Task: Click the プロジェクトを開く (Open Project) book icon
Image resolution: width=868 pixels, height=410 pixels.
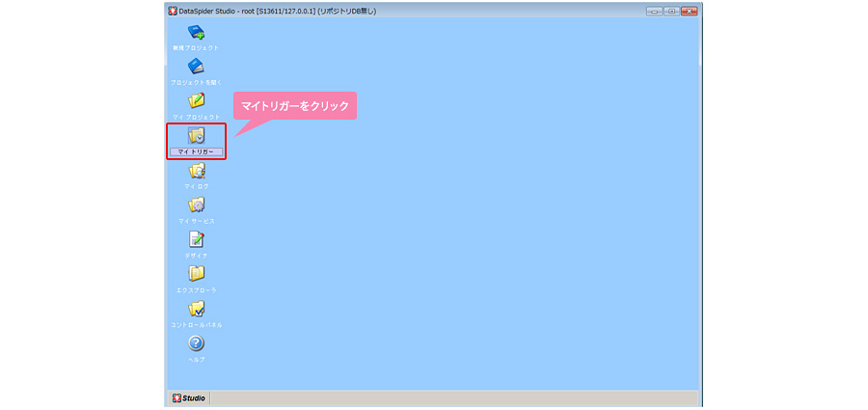Action: click(196, 67)
